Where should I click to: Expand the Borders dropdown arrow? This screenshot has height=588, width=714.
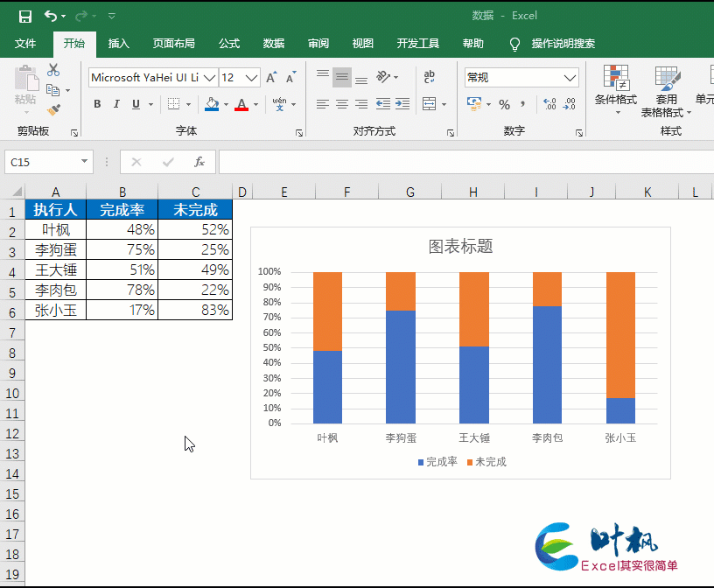coord(186,103)
